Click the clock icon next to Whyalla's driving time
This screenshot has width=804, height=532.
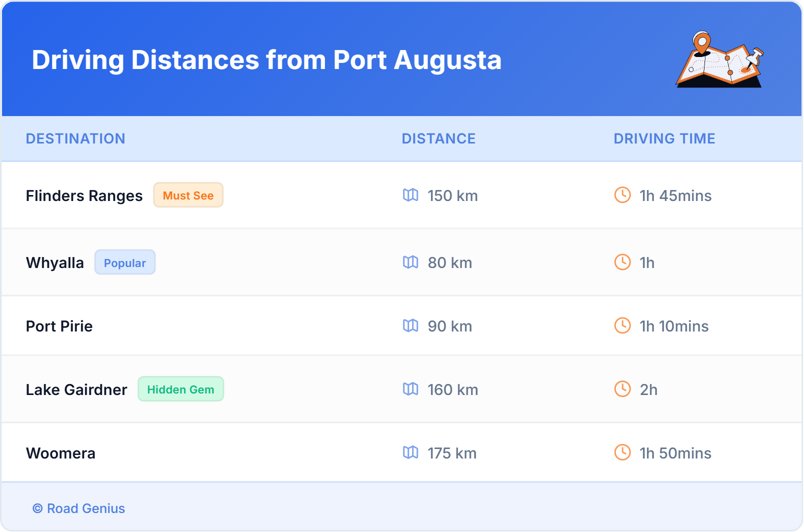621,262
